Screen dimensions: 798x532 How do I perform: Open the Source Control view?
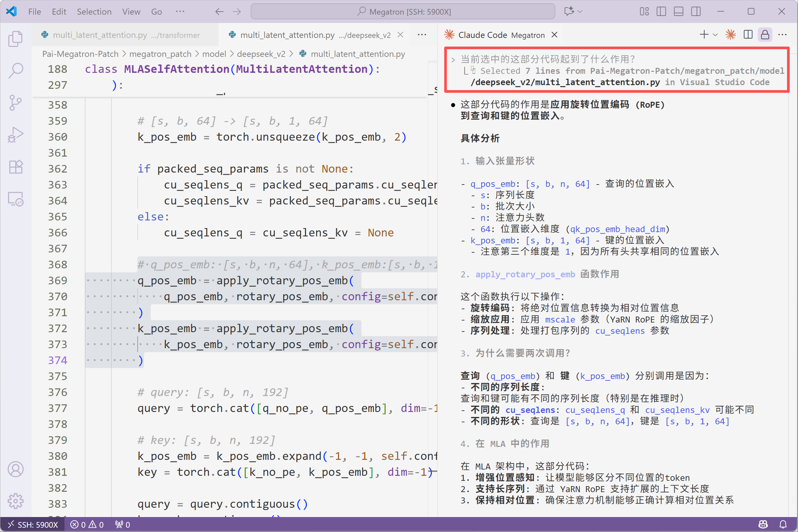click(16, 102)
